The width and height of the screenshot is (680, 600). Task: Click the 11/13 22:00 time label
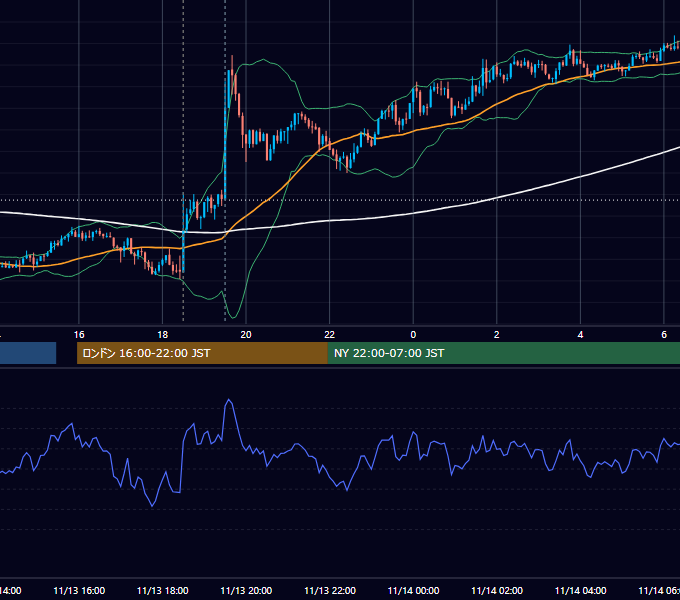pos(330,590)
